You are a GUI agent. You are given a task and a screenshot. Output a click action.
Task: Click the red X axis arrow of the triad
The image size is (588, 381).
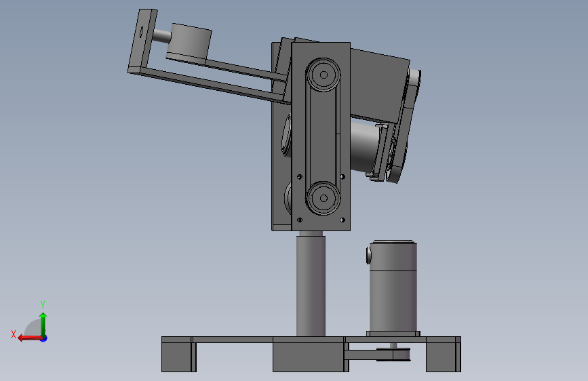tap(30, 338)
